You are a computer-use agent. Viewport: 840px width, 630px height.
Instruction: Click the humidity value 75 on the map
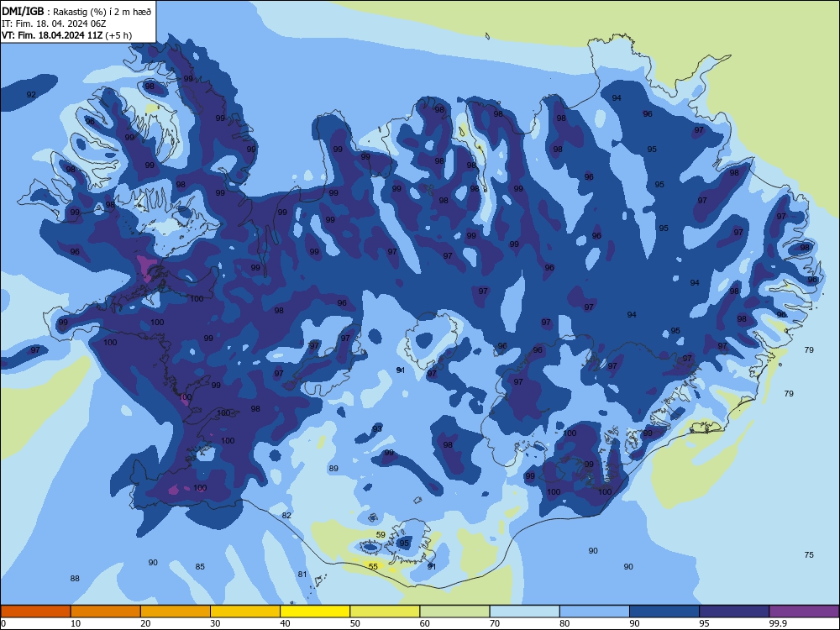[x=809, y=555]
